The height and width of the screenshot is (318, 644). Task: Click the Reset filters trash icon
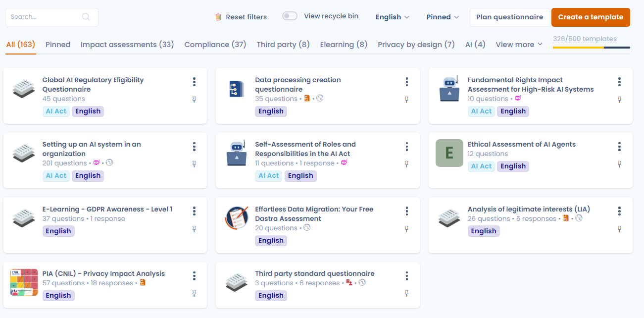218,17
